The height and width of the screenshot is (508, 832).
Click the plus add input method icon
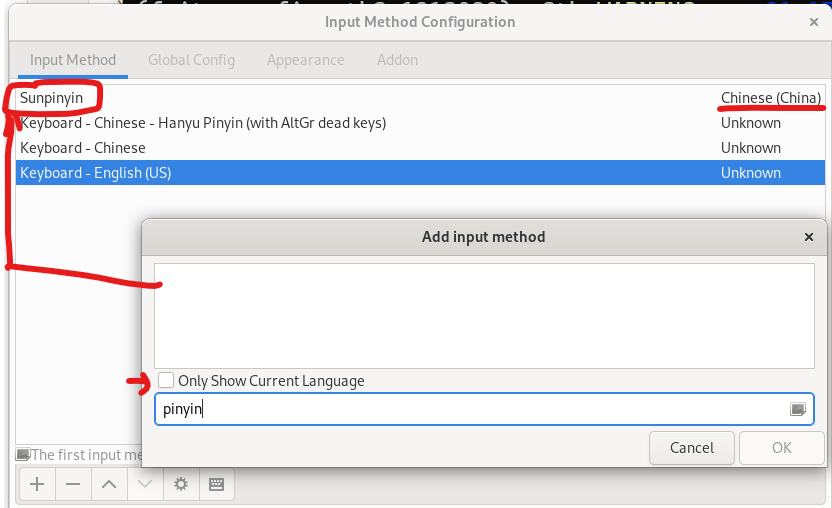37,484
